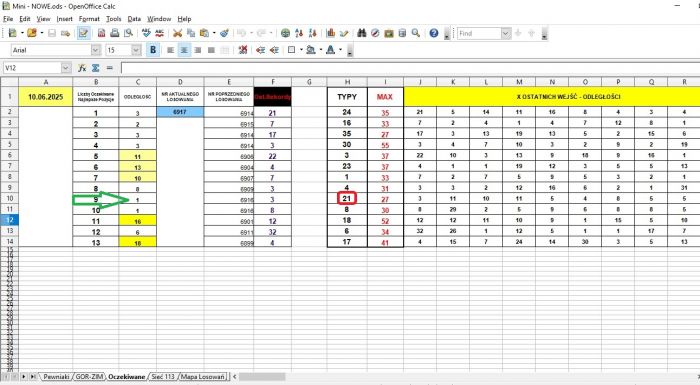The height and width of the screenshot is (385, 700).
Task: Apply Font Color A icon
Action: click(x=330, y=50)
